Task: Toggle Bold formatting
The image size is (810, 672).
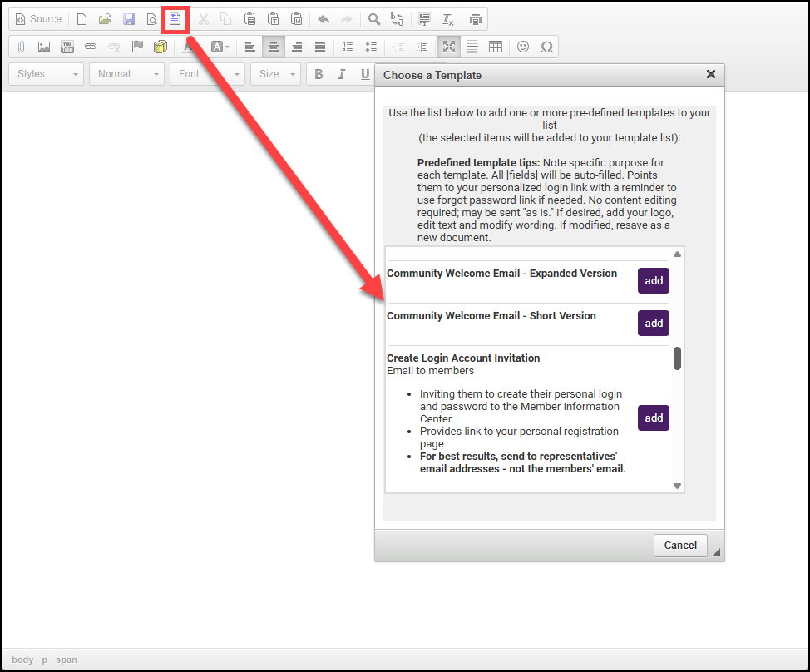Action: click(319, 74)
